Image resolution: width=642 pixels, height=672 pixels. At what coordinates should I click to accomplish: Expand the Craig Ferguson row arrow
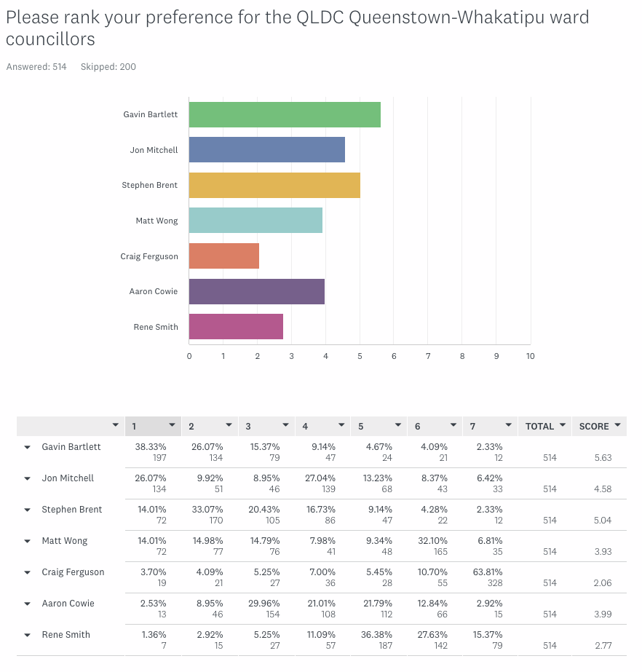click(28, 572)
